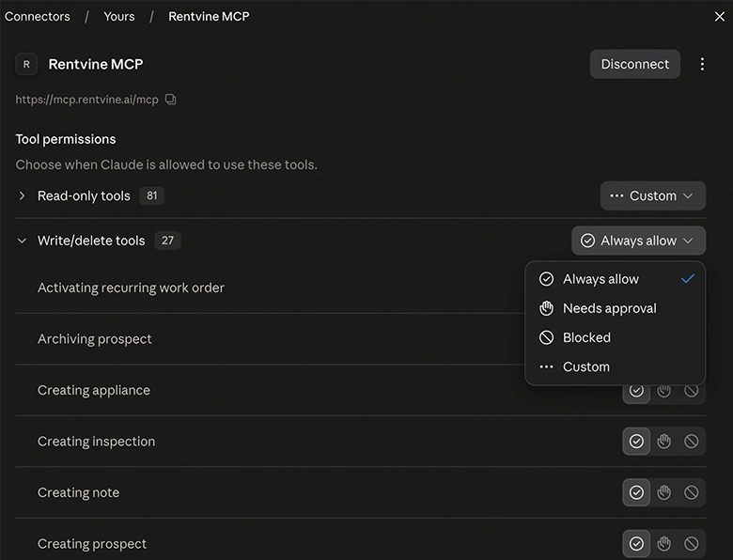Image resolution: width=733 pixels, height=560 pixels.
Task: Click the 81 read-only tools count badge
Action: tap(152, 195)
